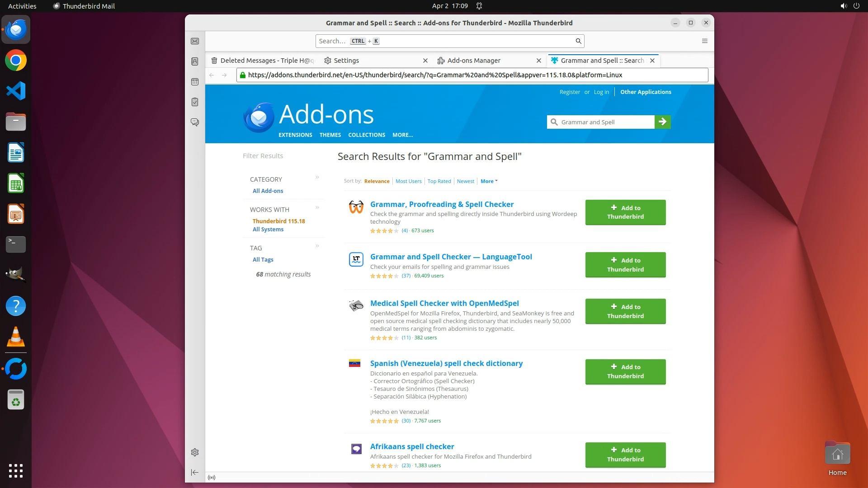868x488 pixels.
Task: Expand the TAG filter section
Action: 317,246
